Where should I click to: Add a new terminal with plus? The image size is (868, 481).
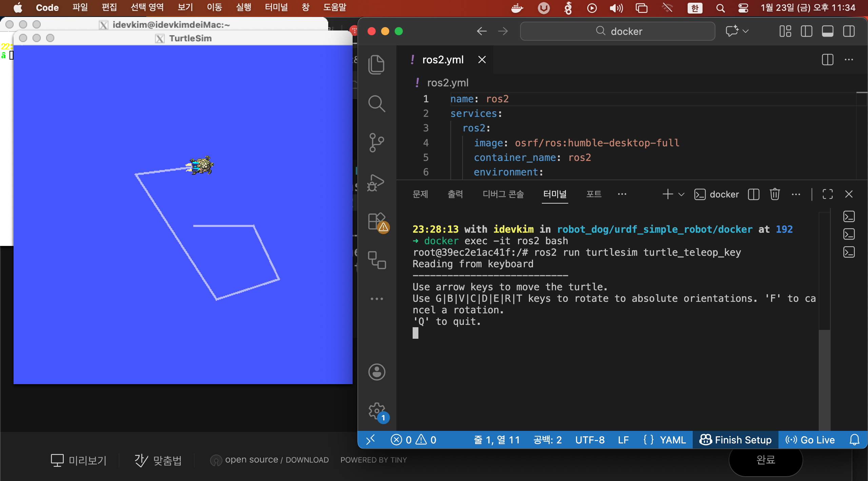(668, 194)
